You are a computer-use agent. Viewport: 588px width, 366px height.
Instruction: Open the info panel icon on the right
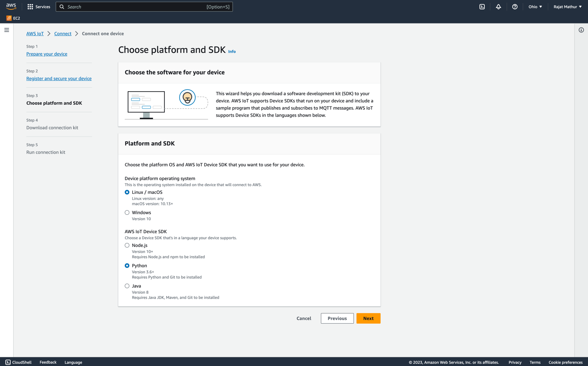[x=581, y=30]
